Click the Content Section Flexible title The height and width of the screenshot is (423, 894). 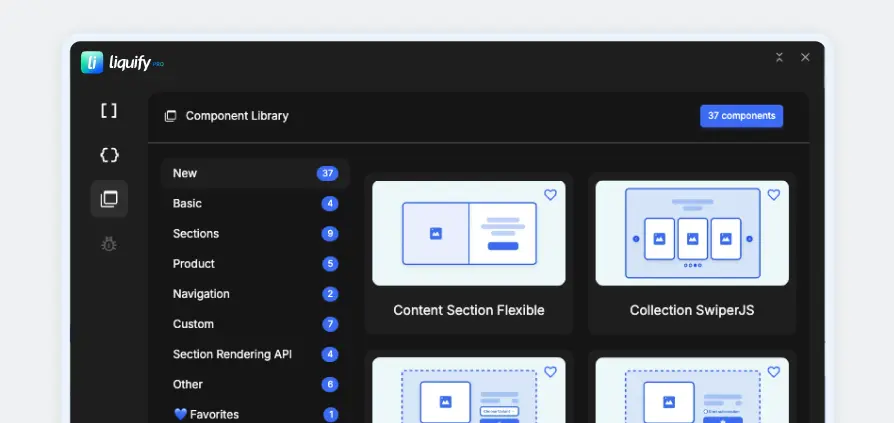(x=469, y=310)
